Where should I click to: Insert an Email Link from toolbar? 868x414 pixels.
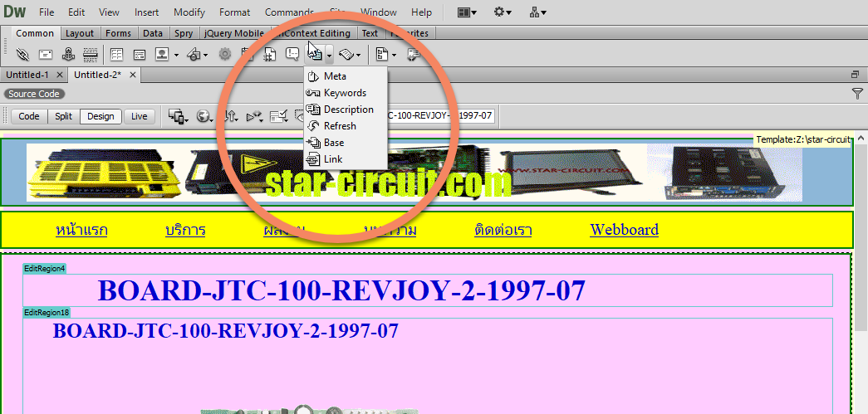pyautogui.click(x=46, y=55)
